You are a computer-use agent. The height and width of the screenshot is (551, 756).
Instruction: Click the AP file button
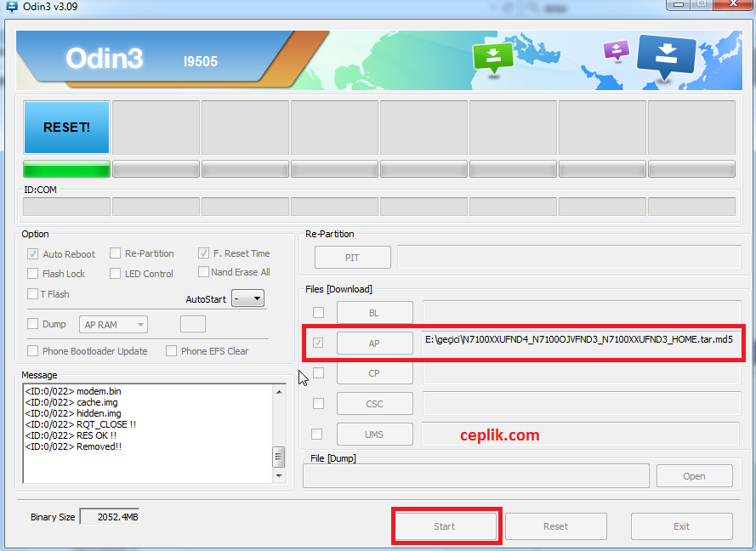click(x=375, y=343)
